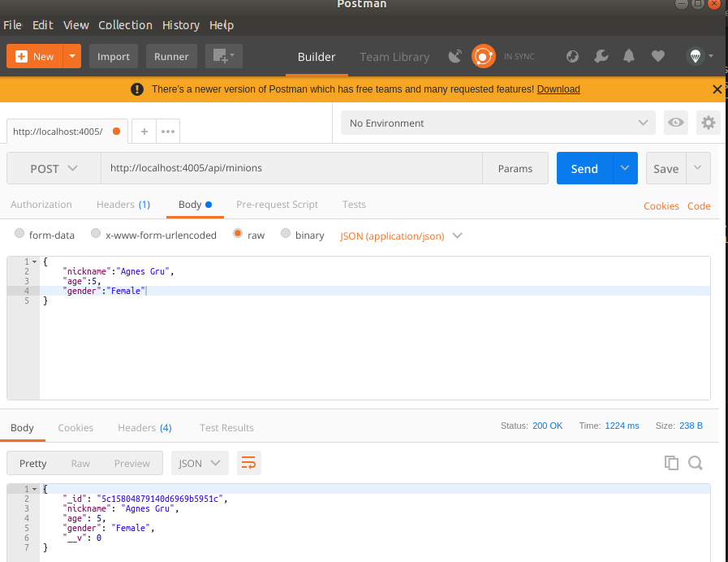
Task: Expand the POST method dropdown
Action: click(54, 169)
